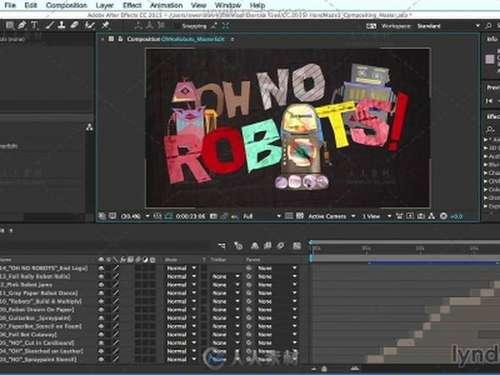Open the Effect menu
500x375 pixels.
click(x=132, y=5)
